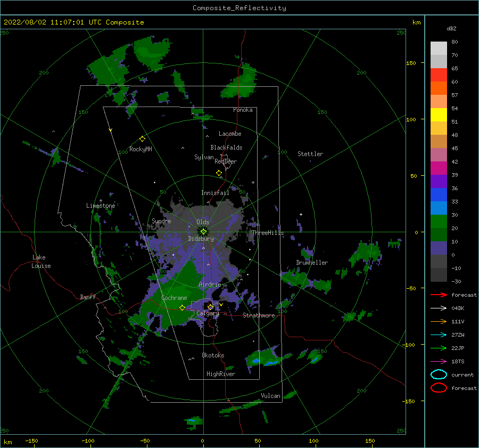Click the Composite_Reflectivity title
The width and height of the screenshot is (479, 448).
click(x=240, y=8)
